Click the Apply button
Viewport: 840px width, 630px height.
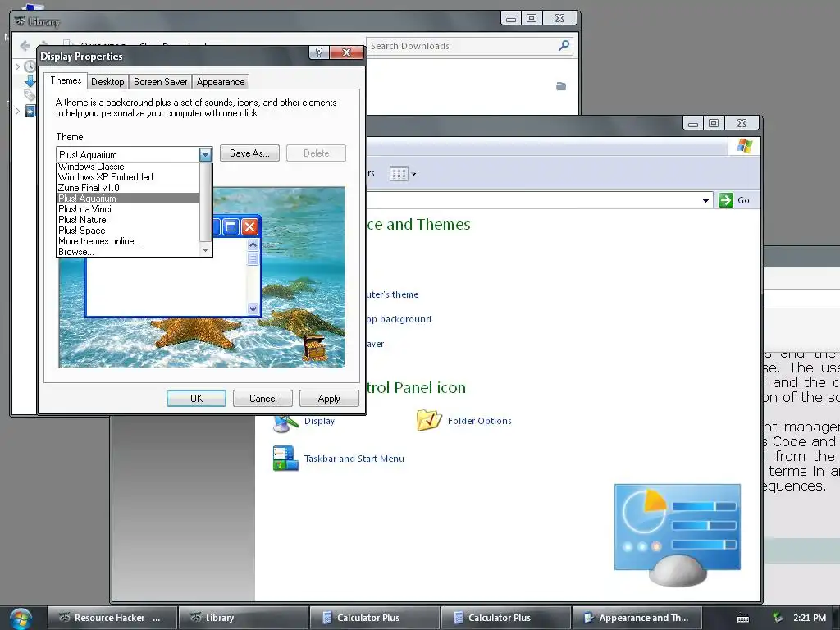tap(328, 399)
